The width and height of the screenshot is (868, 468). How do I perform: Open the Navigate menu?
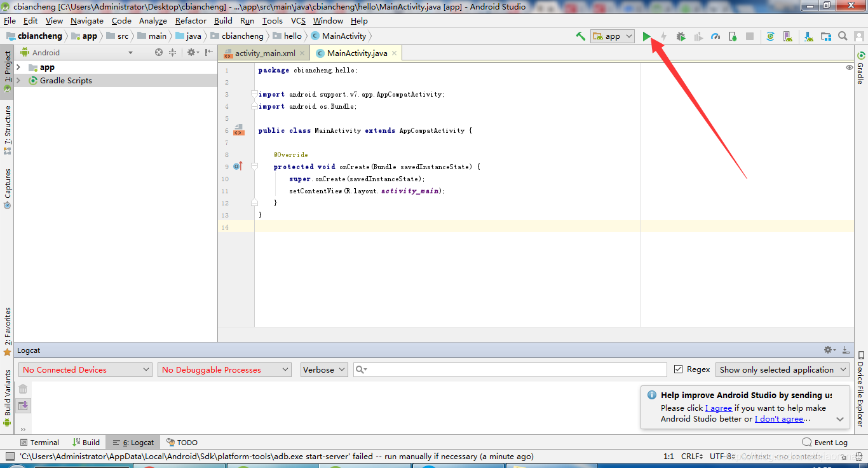[x=87, y=21]
